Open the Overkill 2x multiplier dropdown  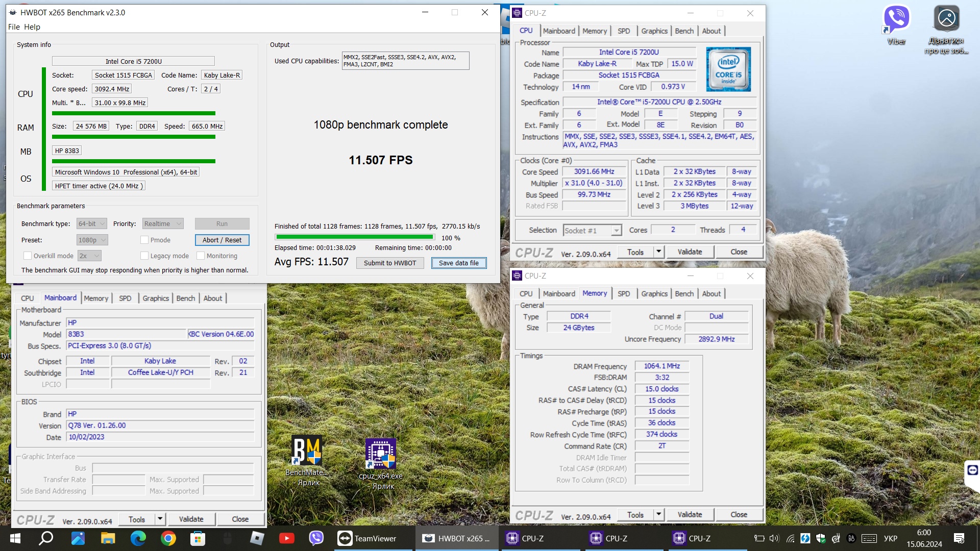(x=90, y=256)
